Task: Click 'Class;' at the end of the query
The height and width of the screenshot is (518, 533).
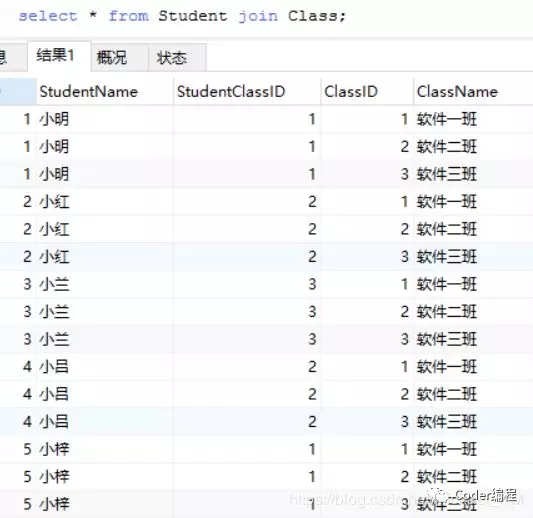Action: [x=317, y=16]
